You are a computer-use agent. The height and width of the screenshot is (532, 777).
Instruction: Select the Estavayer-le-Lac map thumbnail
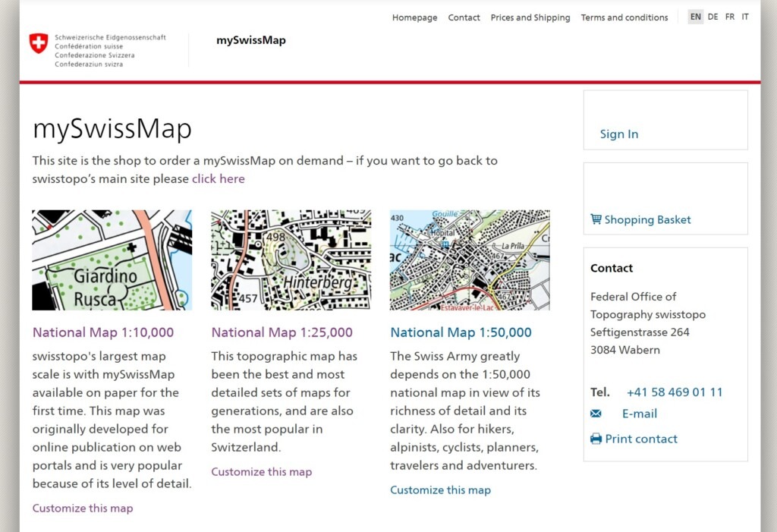coord(470,260)
